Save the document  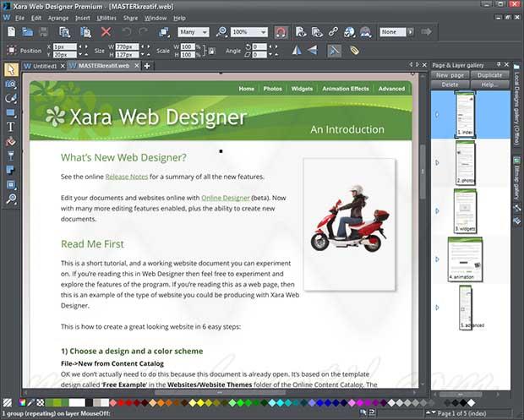click(x=44, y=32)
